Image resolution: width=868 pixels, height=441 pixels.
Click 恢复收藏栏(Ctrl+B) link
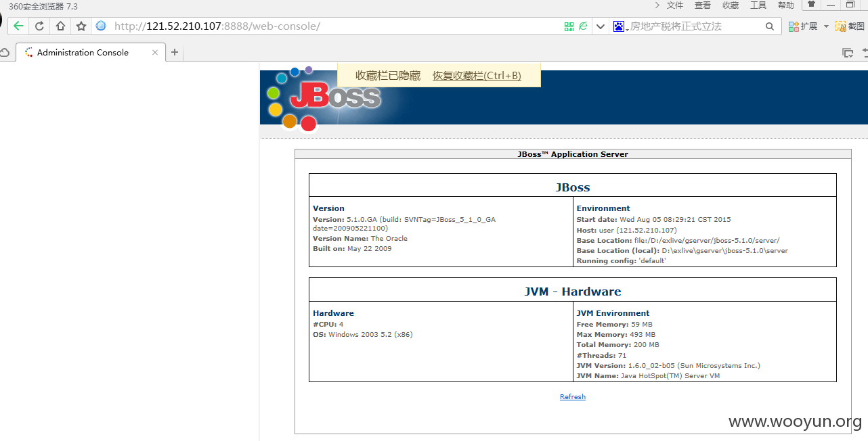click(477, 76)
